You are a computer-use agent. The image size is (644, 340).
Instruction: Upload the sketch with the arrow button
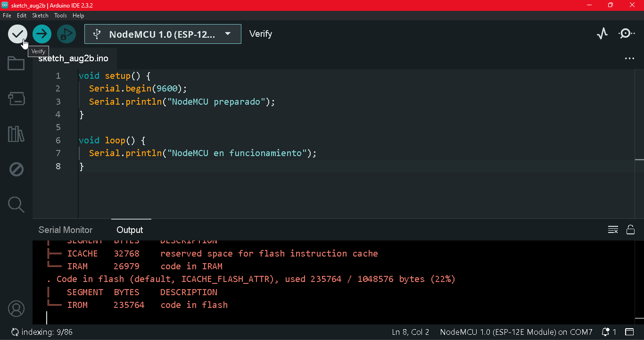(x=42, y=34)
